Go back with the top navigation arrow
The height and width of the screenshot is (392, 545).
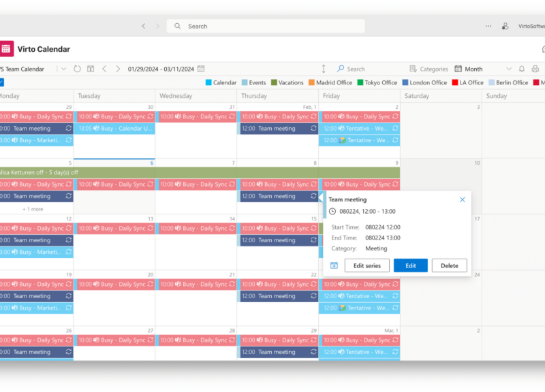pyautogui.click(x=144, y=26)
